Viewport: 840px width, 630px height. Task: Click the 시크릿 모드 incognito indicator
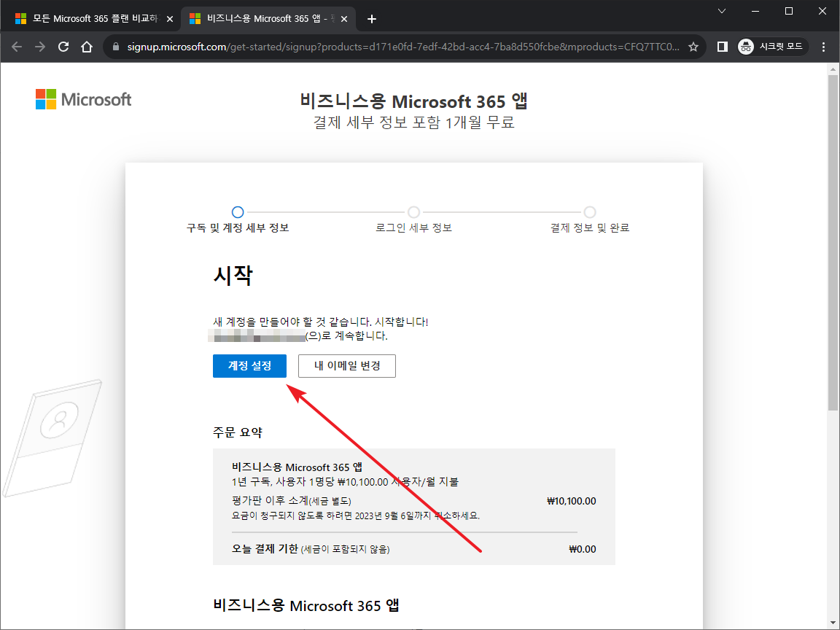coord(772,47)
